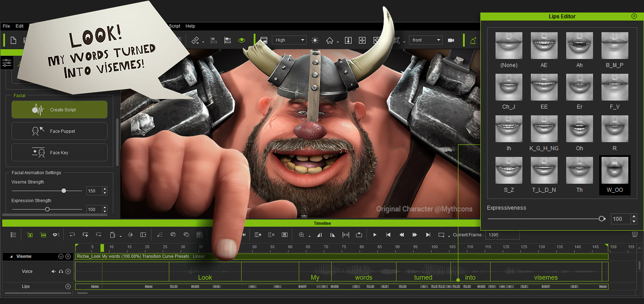Select the zoom tool in the timeline toolbar
This screenshot has height=304, width=644.
tap(302, 235)
